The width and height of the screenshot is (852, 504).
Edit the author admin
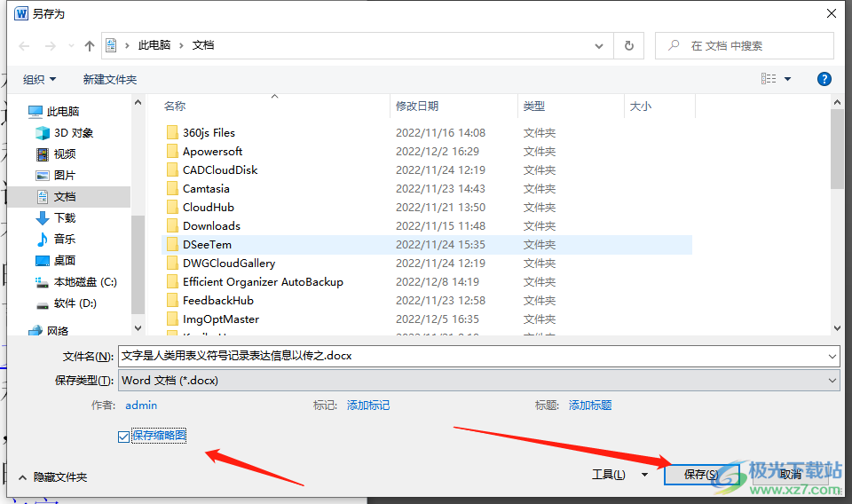click(141, 406)
